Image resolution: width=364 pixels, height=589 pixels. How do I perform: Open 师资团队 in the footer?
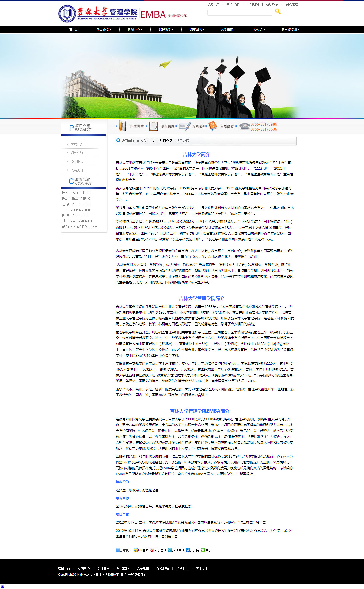click(x=123, y=568)
